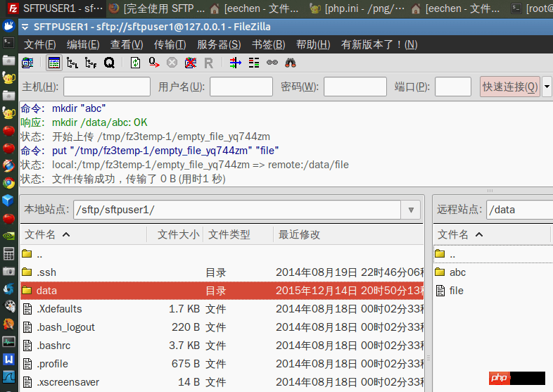Switch to the first eechen - 文件 taskbar tab

pos(255,8)
